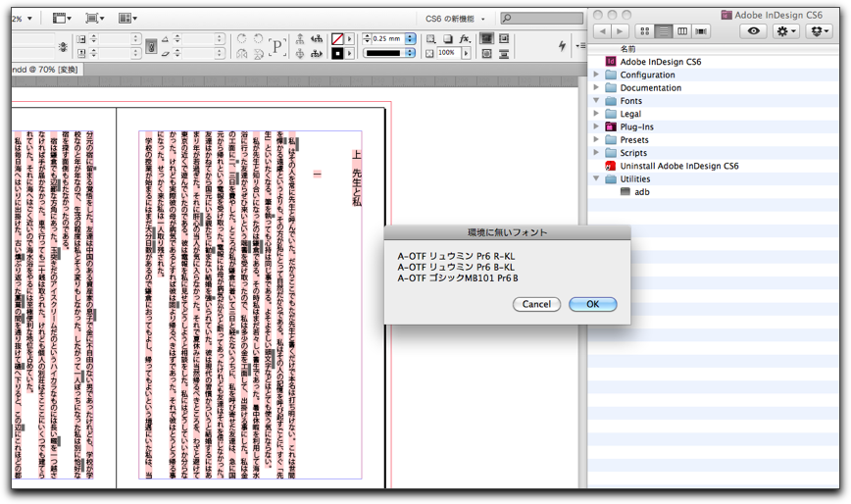Click the drop shadow icon
Image resolution: width=851 pixels, height=504 pixels.
(448, 39)
